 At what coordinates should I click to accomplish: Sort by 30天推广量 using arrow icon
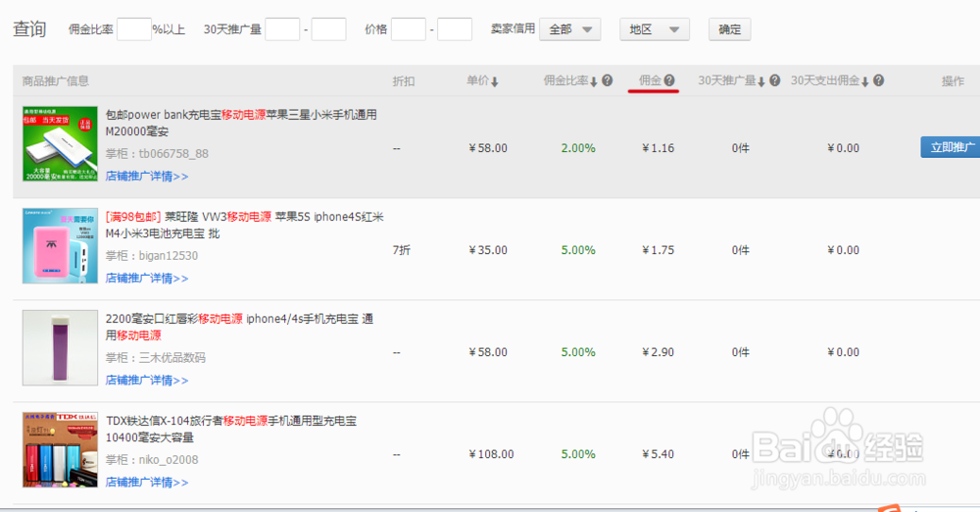point(761,82)
